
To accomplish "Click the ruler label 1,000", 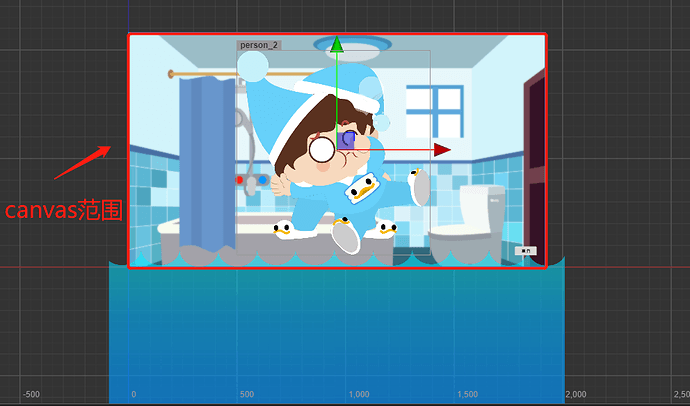I will click(x=359, y=395).
